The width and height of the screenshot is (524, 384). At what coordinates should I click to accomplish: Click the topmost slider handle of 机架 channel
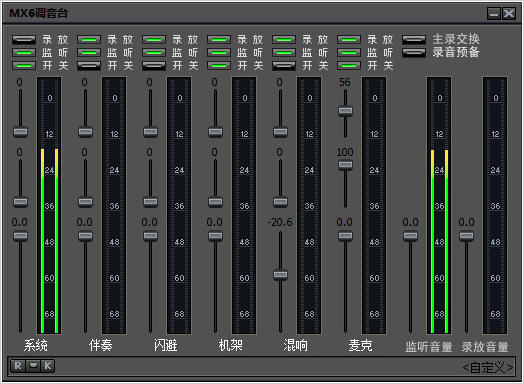click(x=215, y=132)
